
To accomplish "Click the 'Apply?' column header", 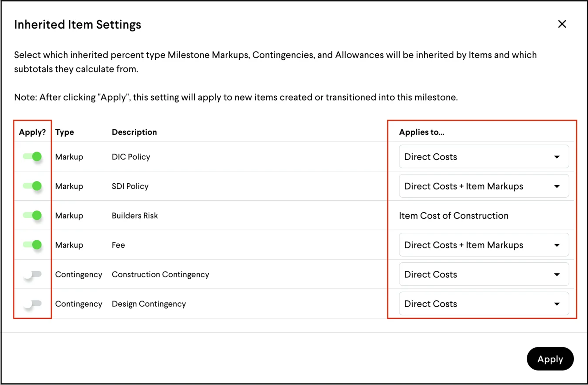I will (x=32, y=132).
